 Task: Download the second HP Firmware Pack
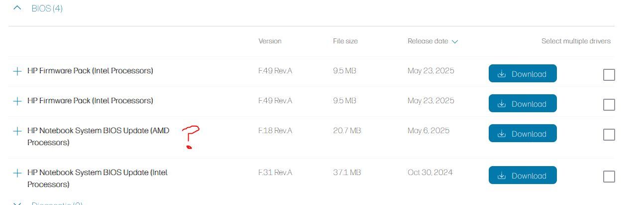pyautogui.click(x=522, y=104)
